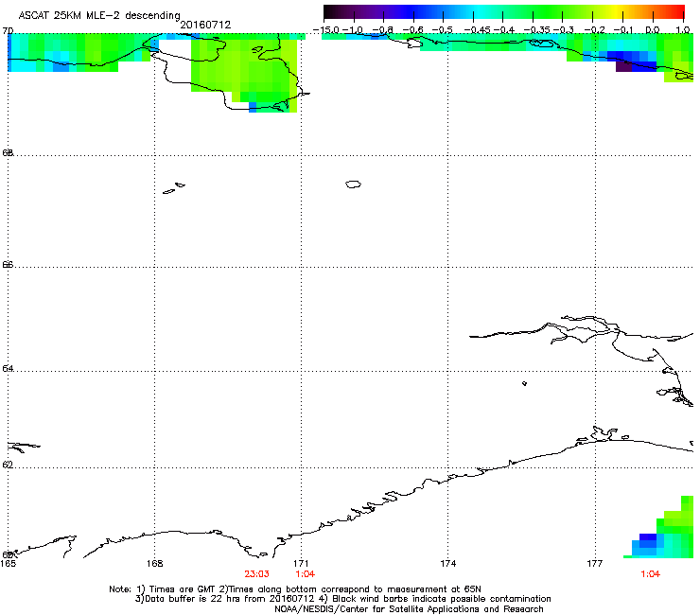This screenshot has height=615, width=700.
Task: Click the -1.0 color scale label
Action: tap(353, 30)
